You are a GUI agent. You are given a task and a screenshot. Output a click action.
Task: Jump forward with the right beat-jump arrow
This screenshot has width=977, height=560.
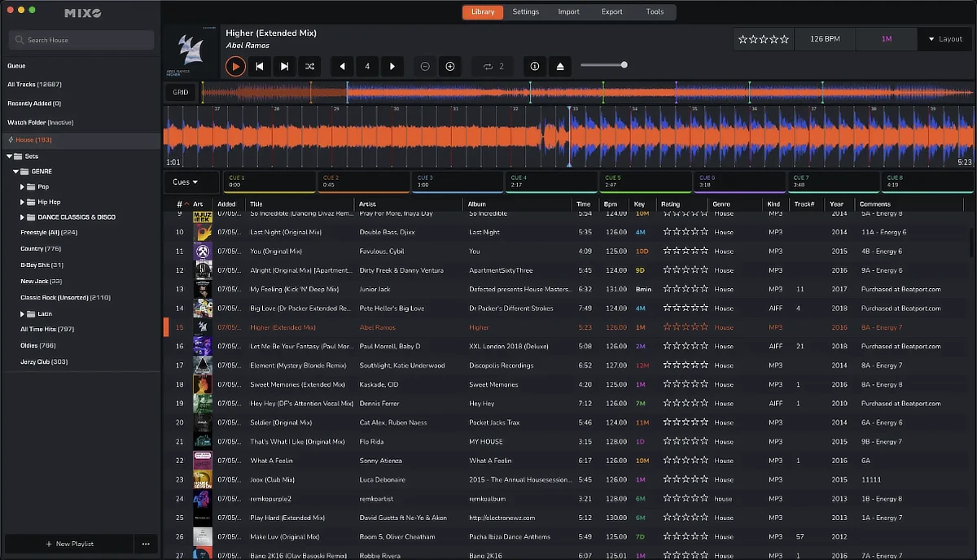pos(392,67)
